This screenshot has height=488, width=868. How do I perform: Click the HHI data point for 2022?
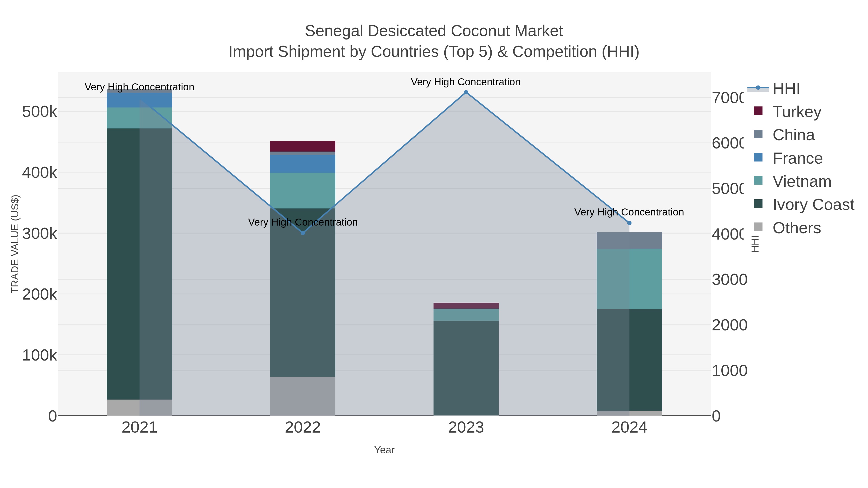tap(303, 233)
